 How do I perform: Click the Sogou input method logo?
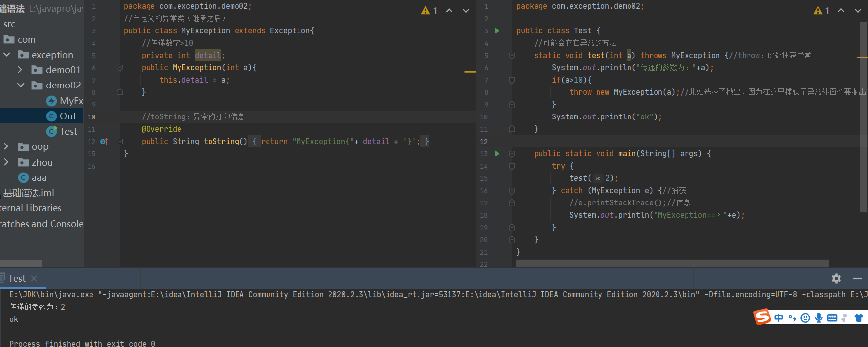(x=762, y=317)
